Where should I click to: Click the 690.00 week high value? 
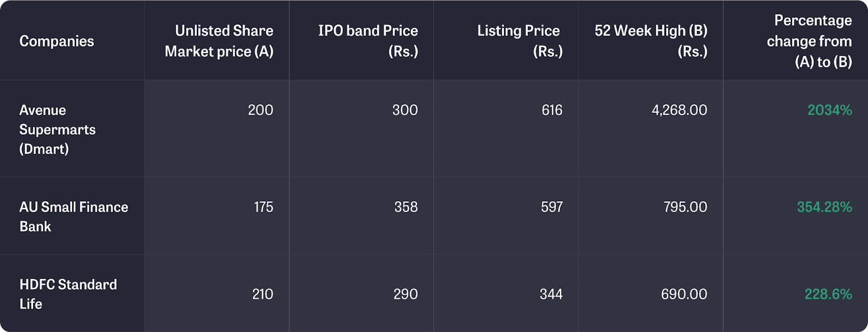pos(684,294)
